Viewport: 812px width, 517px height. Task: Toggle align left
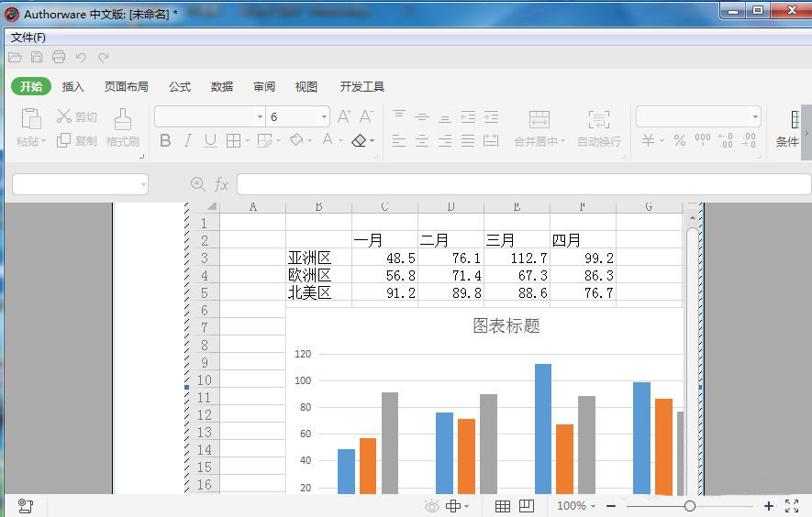tap(399, 141)
